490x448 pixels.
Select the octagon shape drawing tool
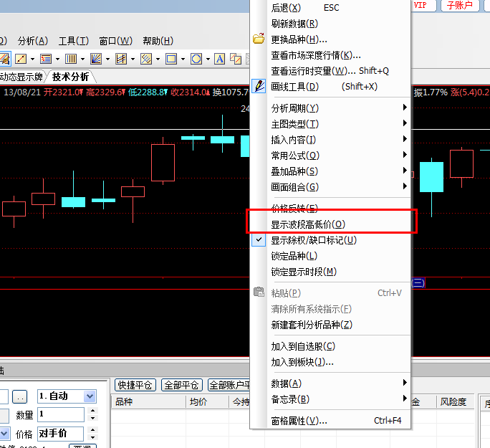point(196,59)
